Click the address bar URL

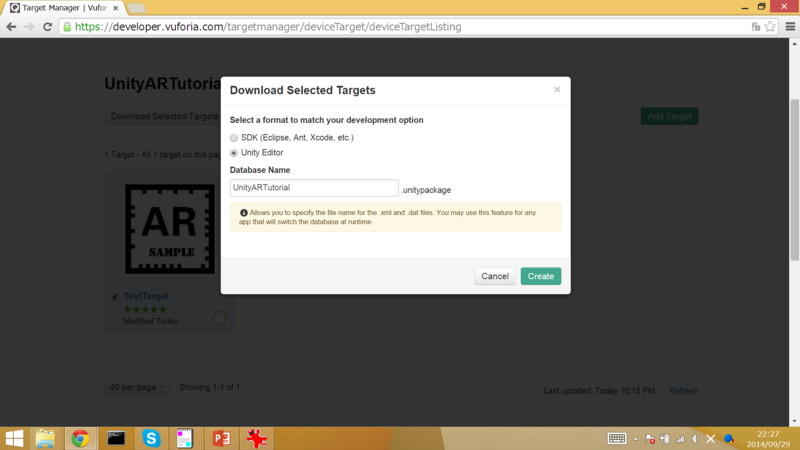(x=268, y=27)
